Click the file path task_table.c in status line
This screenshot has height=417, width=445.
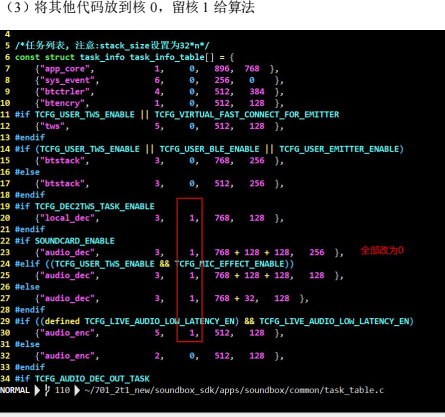pyautogui.click(x=234, y=390)
